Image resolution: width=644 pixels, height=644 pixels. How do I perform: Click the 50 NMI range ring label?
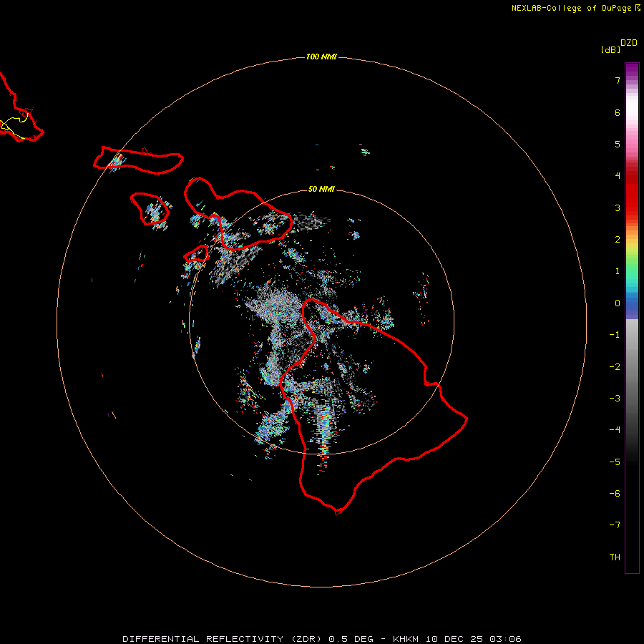pyautogui.click(x=321, y=189)
